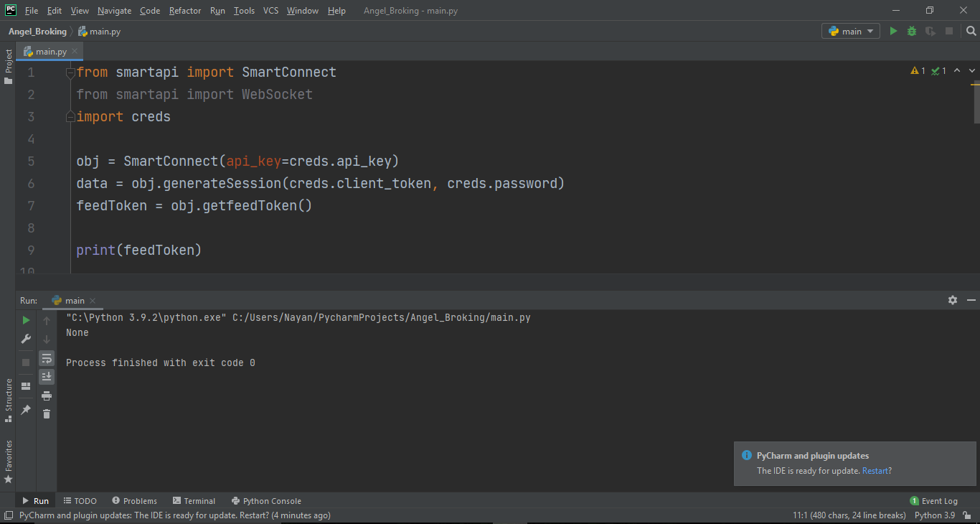Open the File menu
The image size is (980, 524).
click(32, 11)
